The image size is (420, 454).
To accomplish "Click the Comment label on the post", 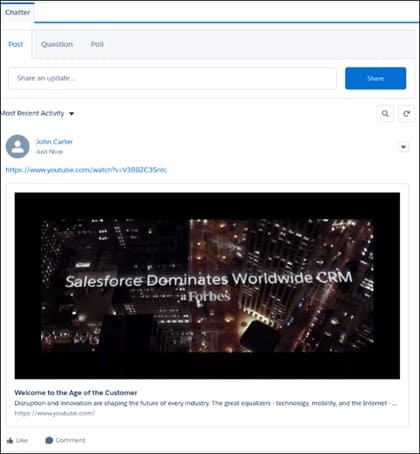I will click(70, 440).
